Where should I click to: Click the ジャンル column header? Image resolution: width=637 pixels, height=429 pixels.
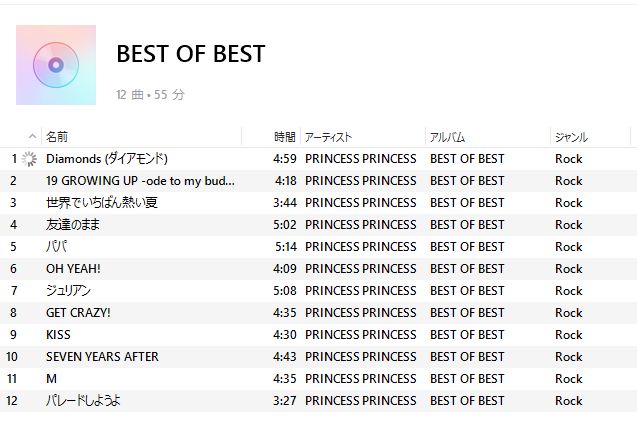(571, 137)
